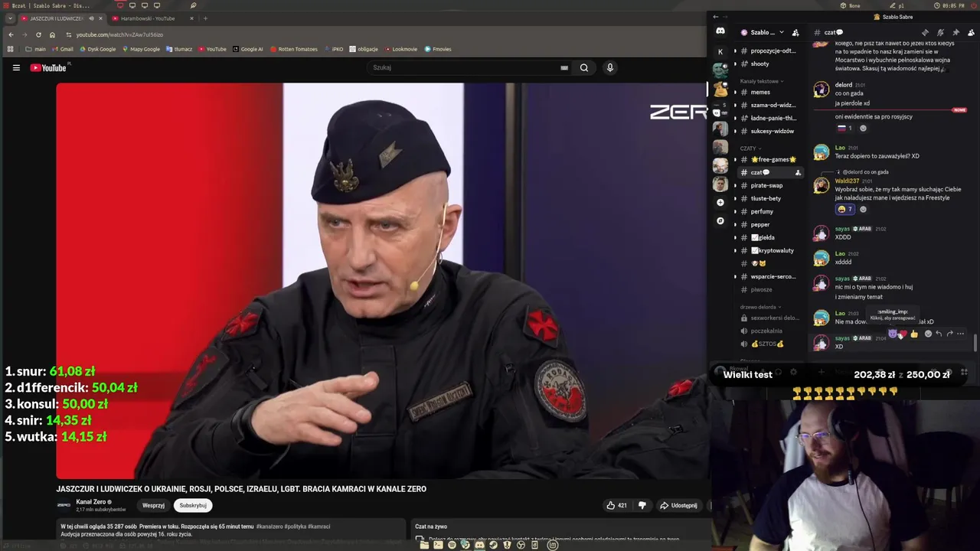Open notification settings bell in Discord header
980x551 pixels.
(x=940, y=32)
